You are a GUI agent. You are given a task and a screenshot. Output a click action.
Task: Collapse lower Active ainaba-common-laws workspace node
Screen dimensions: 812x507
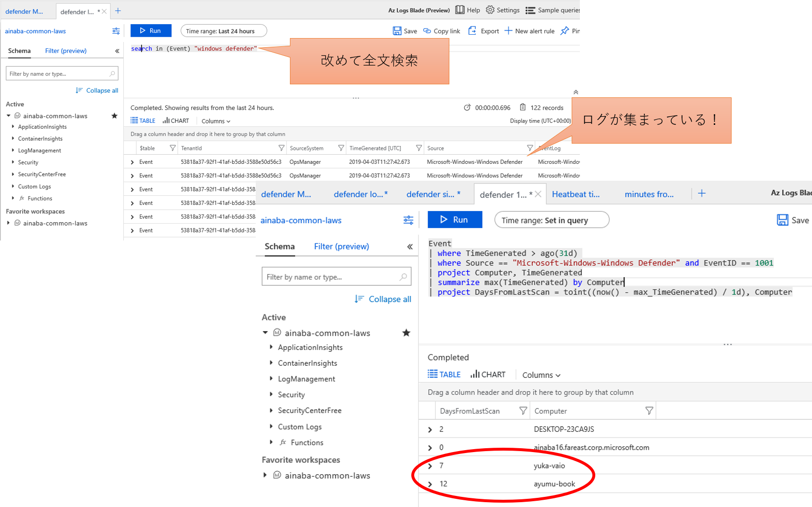tap(265, 333)
